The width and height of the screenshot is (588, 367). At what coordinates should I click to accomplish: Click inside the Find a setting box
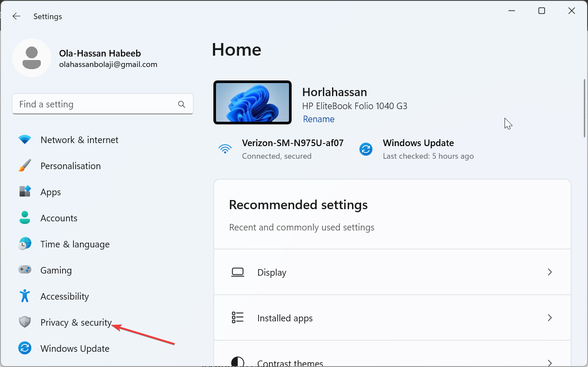[x=87, y=104]
